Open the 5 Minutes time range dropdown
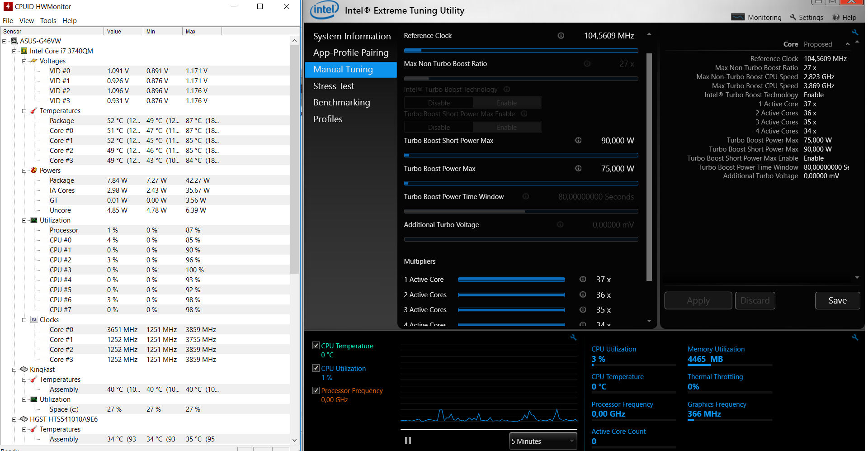This screenshot has height=451, width=868. tap(543, 441)
